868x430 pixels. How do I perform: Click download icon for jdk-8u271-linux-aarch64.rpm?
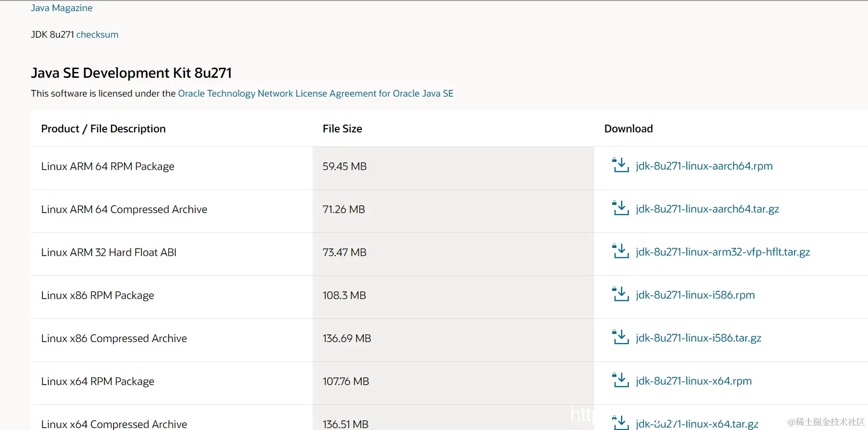[620, 165]
